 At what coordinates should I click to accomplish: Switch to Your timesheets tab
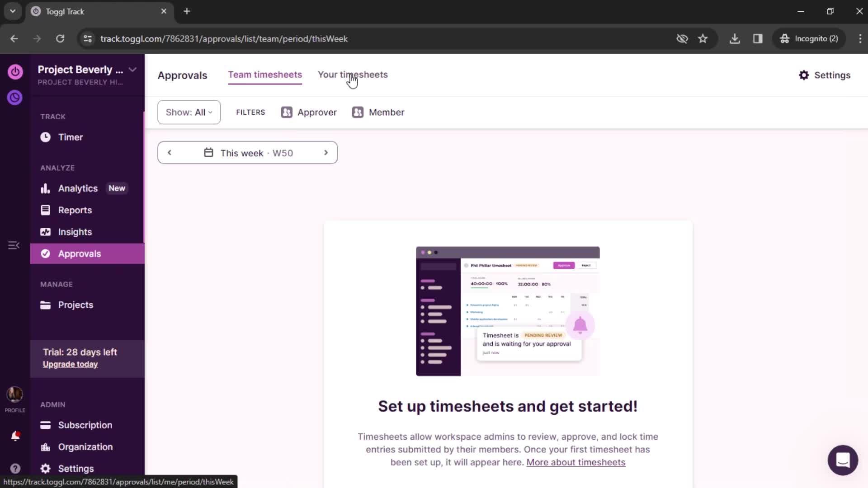click(353, 75)
